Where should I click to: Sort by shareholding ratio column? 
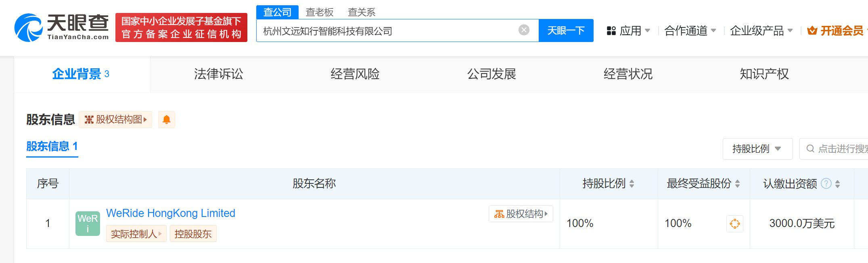[632, 184]
